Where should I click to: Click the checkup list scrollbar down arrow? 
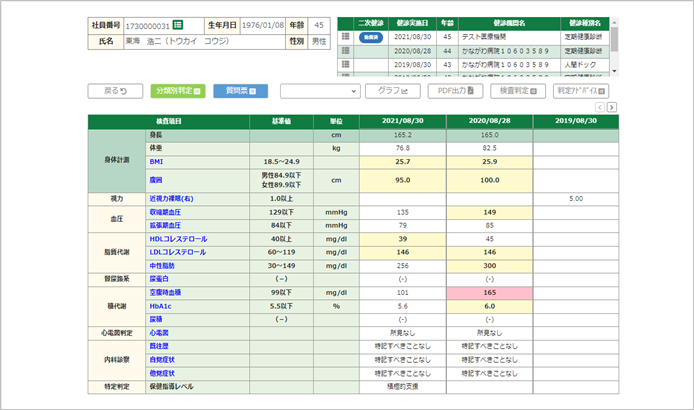tap(614, 71)
